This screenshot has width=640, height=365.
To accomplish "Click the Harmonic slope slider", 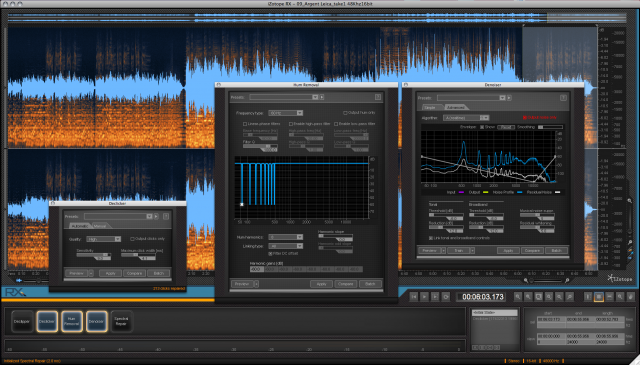I will [x=336, y=236].
